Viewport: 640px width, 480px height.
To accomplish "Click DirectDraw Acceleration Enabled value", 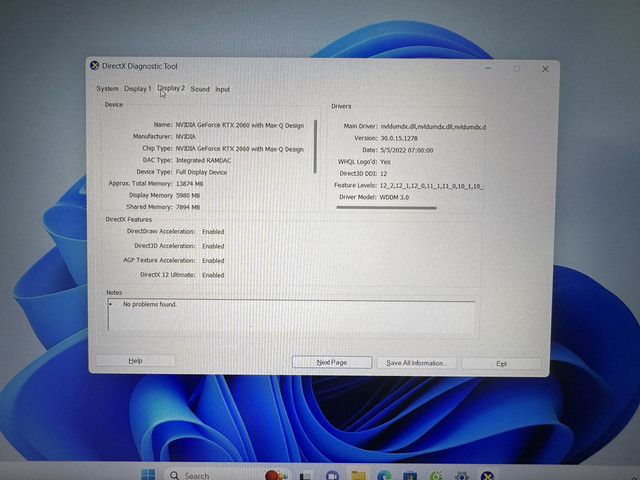I will (x=213, y=231).
